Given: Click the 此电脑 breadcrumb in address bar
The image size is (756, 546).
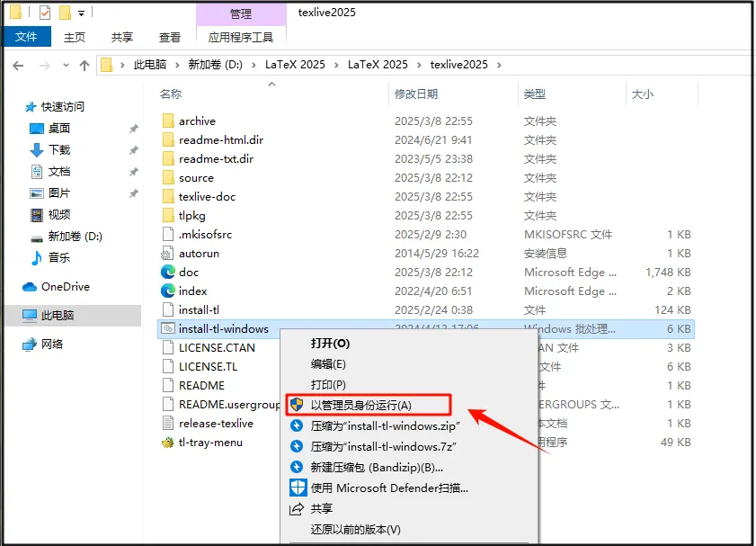Looking at the screenshot, I should tap(150, 65).
